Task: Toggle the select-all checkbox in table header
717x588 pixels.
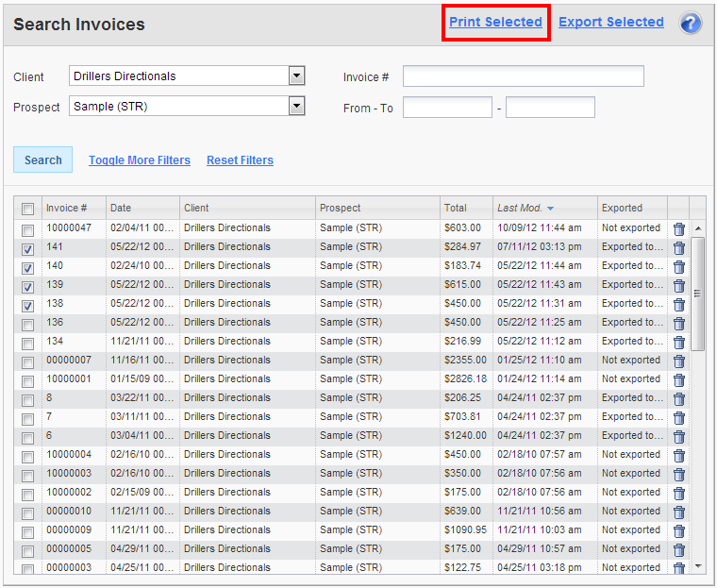Action: pos(27,209)
